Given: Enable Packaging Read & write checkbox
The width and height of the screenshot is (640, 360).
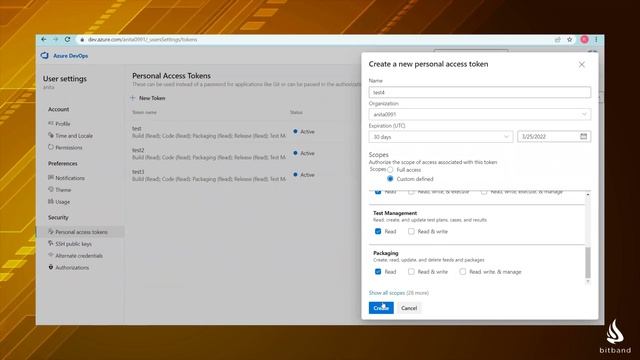Looking at the screenshot, I should click(x=411, y=271).
